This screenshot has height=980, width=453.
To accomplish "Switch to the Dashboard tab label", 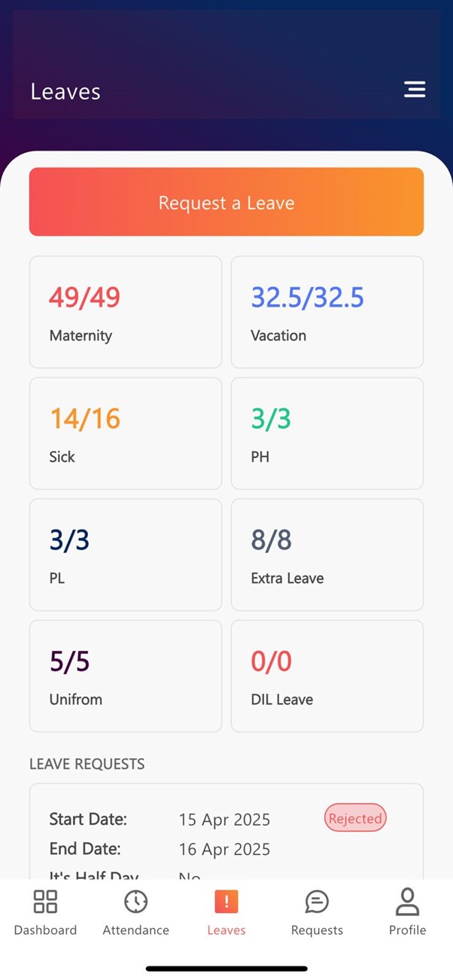I will click(x=46, y=930).
